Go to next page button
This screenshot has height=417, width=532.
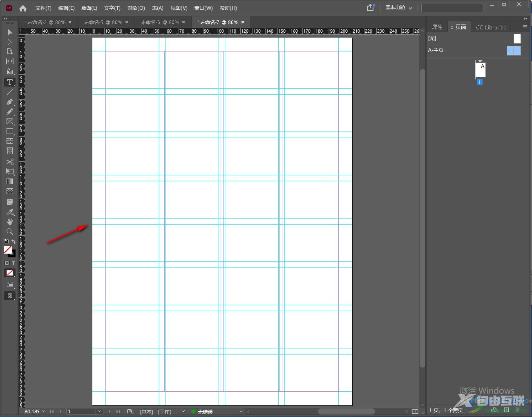110,411
